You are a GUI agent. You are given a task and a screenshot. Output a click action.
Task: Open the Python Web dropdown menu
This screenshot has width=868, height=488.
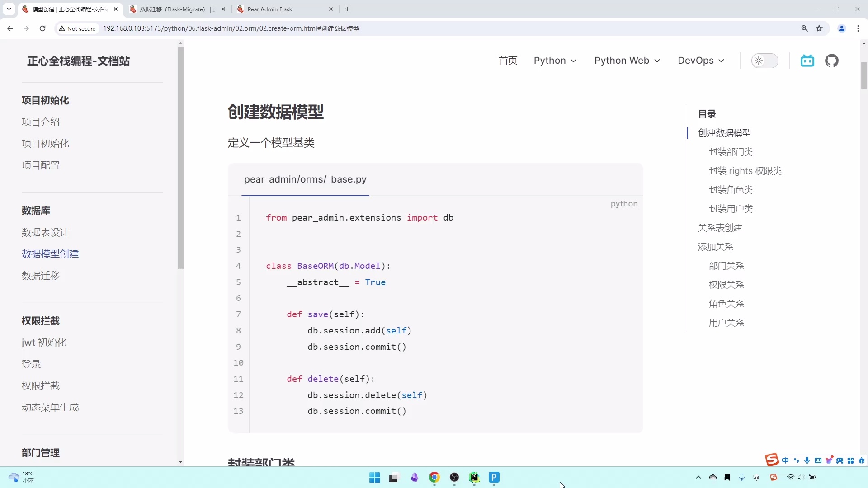tap(627, 61)
